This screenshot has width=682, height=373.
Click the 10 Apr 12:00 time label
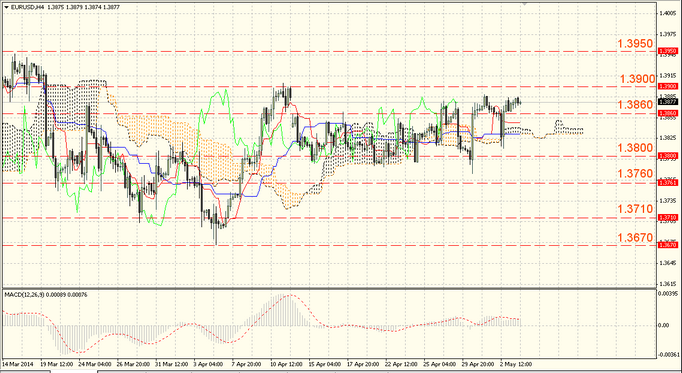coord(286,364)
